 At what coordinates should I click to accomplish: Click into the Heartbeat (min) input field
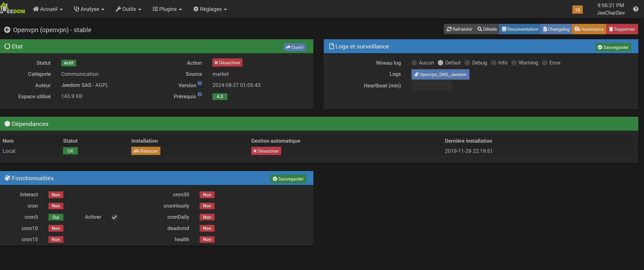click(x=431, y=86)
